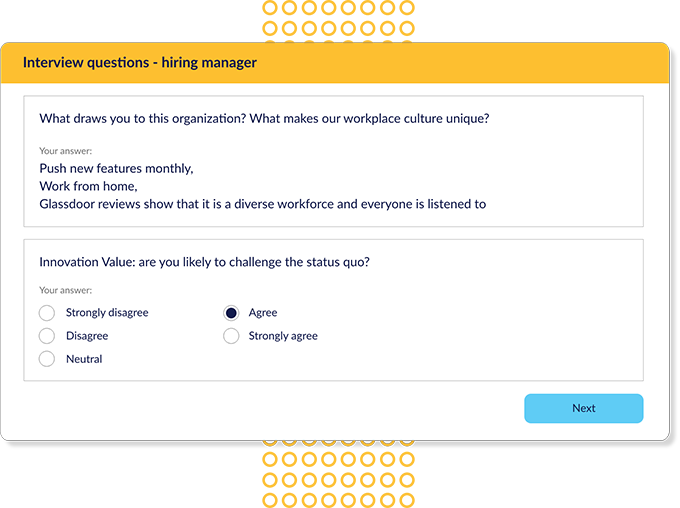Viewport: 680px width, 508px height.
Task: Click the Next button
Action: click(584, 408)
